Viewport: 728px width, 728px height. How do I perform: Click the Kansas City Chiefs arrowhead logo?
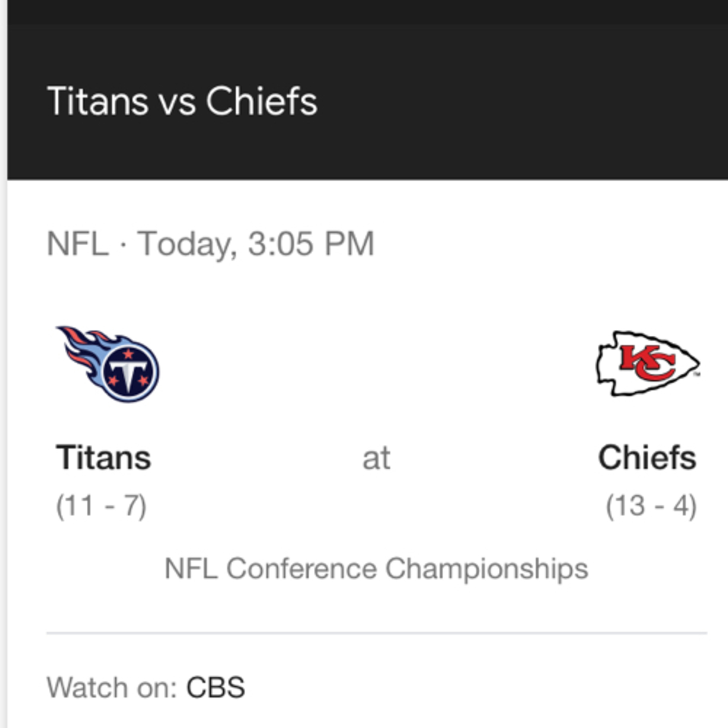pyautogui.click(x=648, y=363)
